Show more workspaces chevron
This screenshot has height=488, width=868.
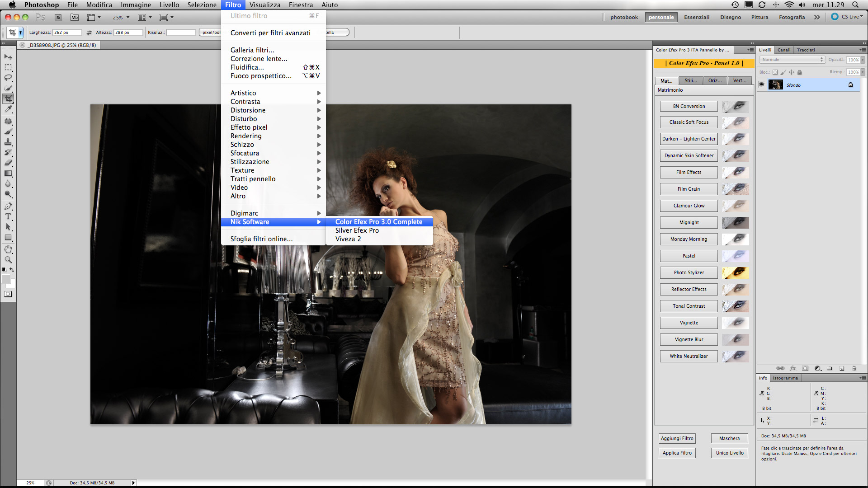click(x=817, y=17)
